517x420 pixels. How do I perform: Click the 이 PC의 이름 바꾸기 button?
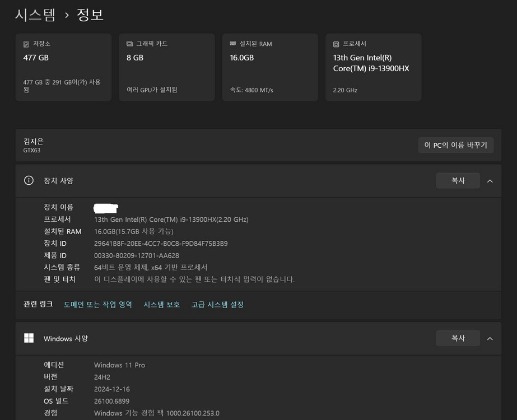click(456, 144)
